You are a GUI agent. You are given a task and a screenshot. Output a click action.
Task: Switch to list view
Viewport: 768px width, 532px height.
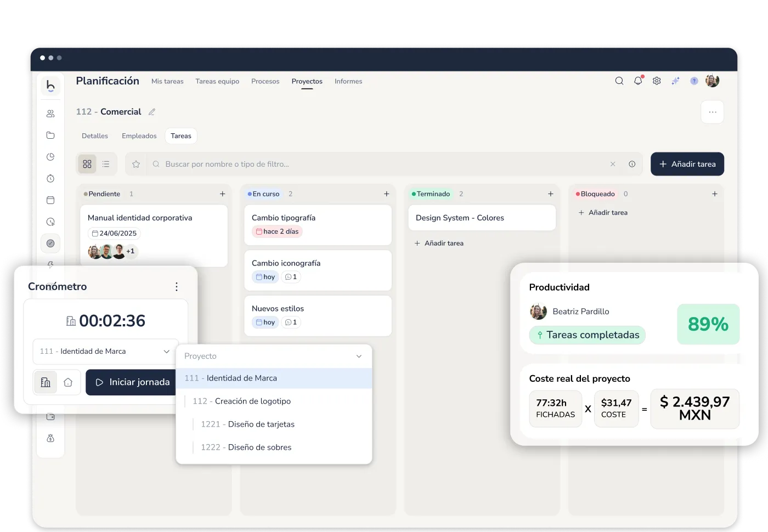coord(106,164)
